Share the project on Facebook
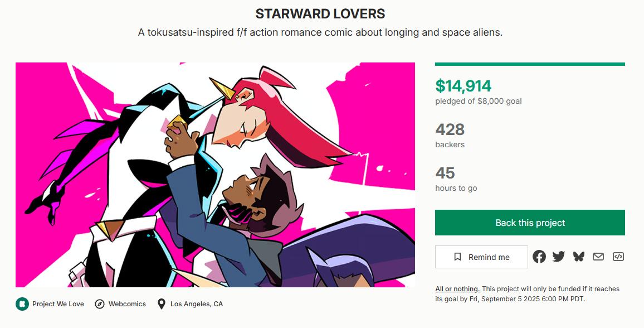The width and height of the screenshot is (644, 328). coord(539,257)
